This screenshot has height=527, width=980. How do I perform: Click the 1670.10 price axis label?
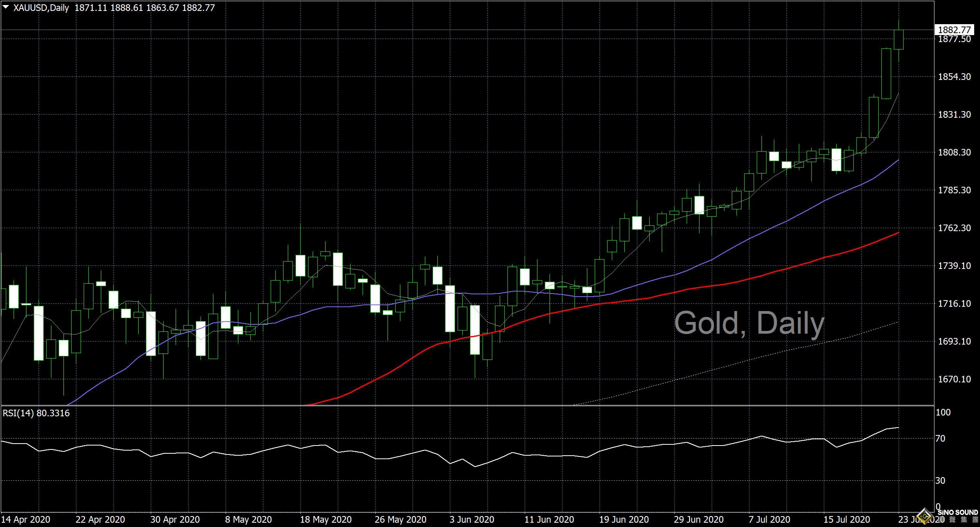pos(954,379)
